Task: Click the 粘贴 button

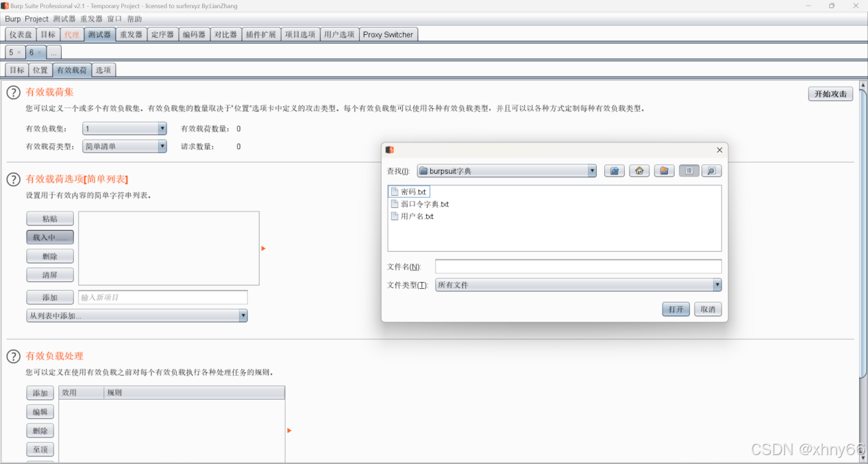Action: [50, 218]
